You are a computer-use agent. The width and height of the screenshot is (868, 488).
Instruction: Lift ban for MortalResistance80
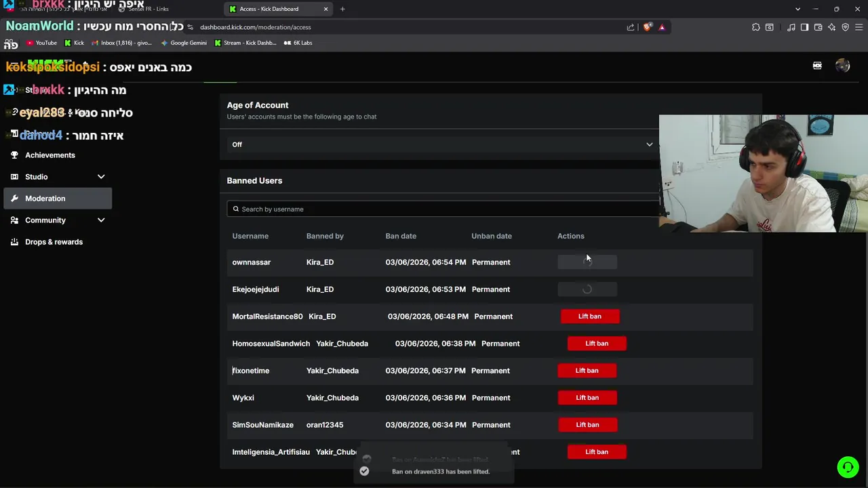[x=590, y=317]
